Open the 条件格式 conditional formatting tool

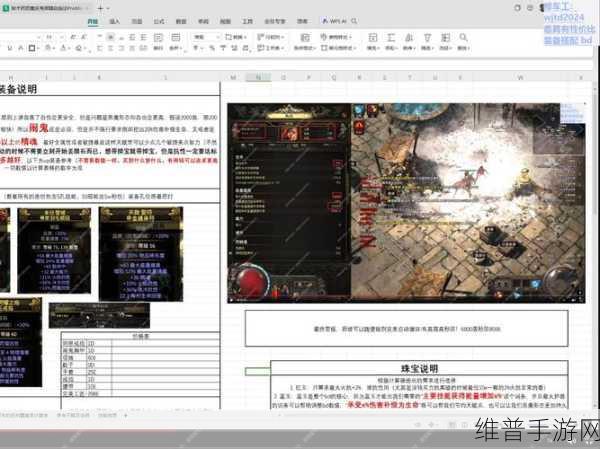click(x=305, y=41)
